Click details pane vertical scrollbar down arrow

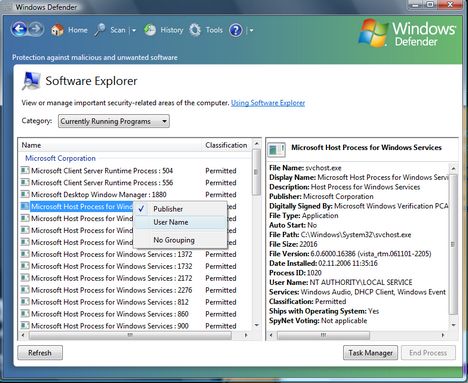click(453, 325)
